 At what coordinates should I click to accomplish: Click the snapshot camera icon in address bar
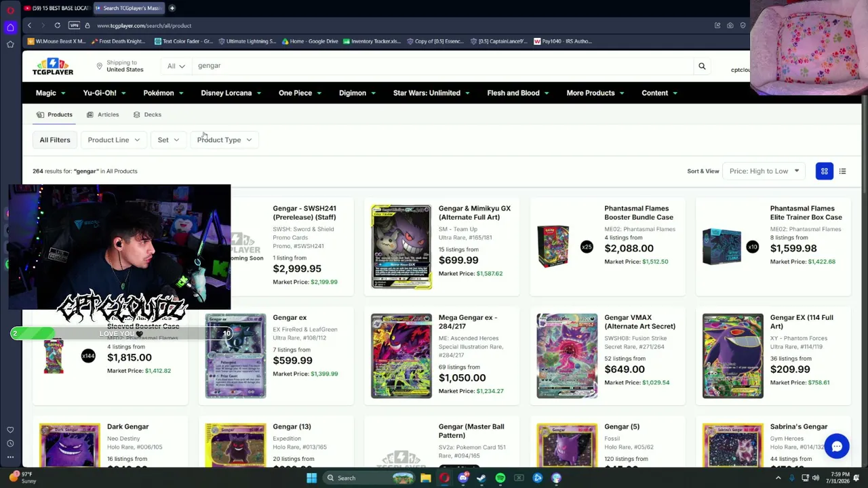730,26
